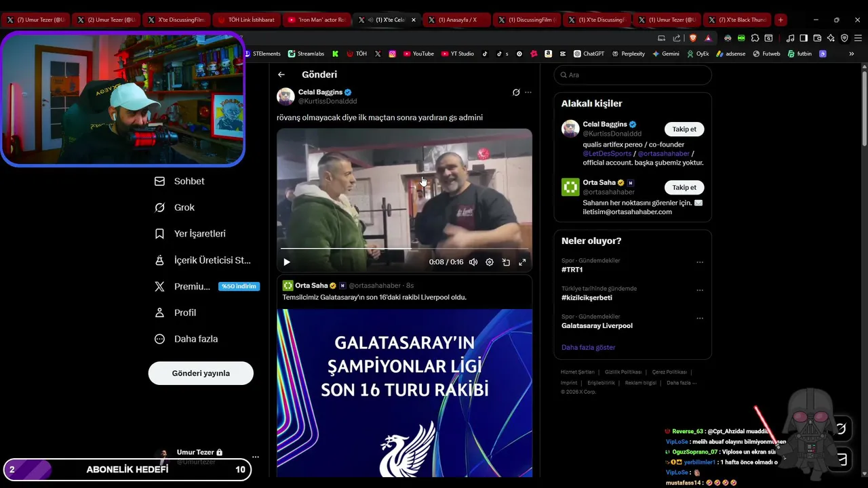Open Premium menu item
This screenshot has height=488, width=868.
point(207,286)
